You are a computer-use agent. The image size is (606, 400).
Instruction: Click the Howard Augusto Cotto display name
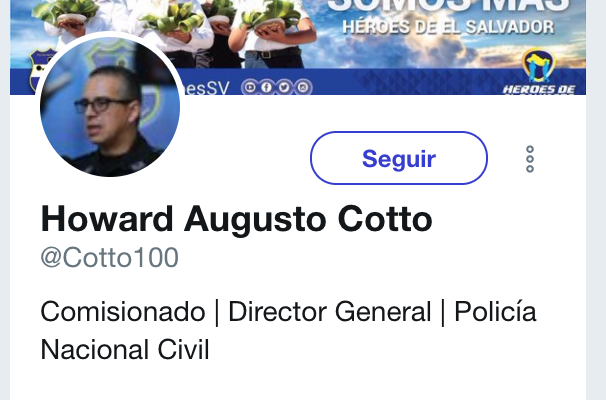(236, 220)
